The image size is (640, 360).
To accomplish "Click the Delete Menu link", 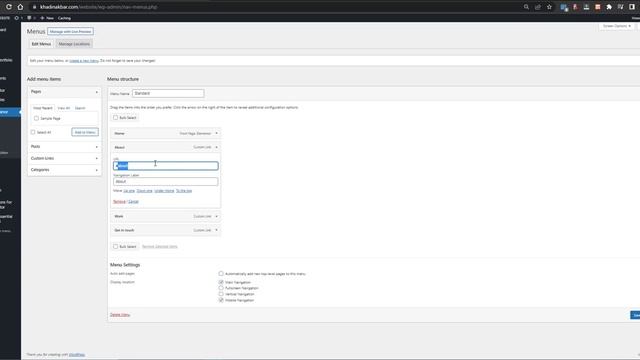I will (x=120, y=315).
